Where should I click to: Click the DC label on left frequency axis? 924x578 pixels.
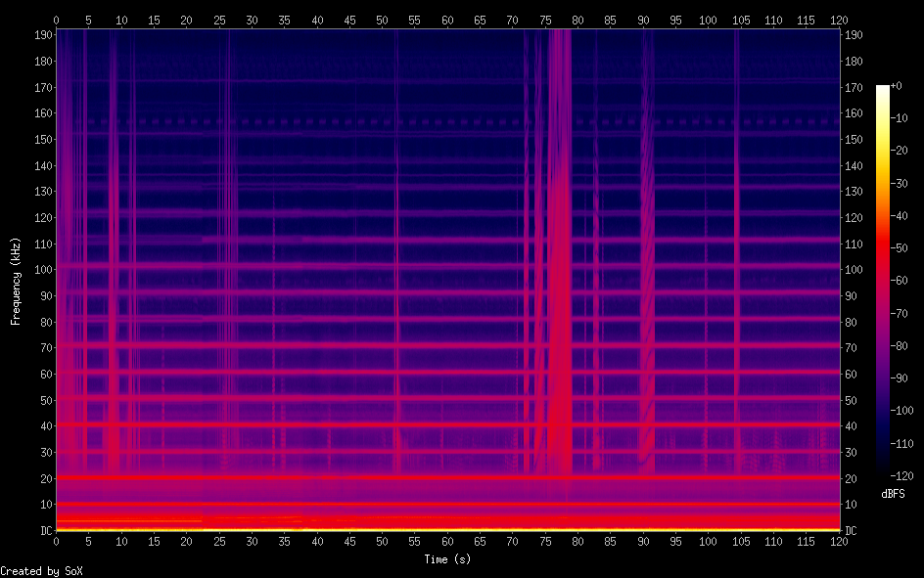pyautogui.click(x=44, y=530)
